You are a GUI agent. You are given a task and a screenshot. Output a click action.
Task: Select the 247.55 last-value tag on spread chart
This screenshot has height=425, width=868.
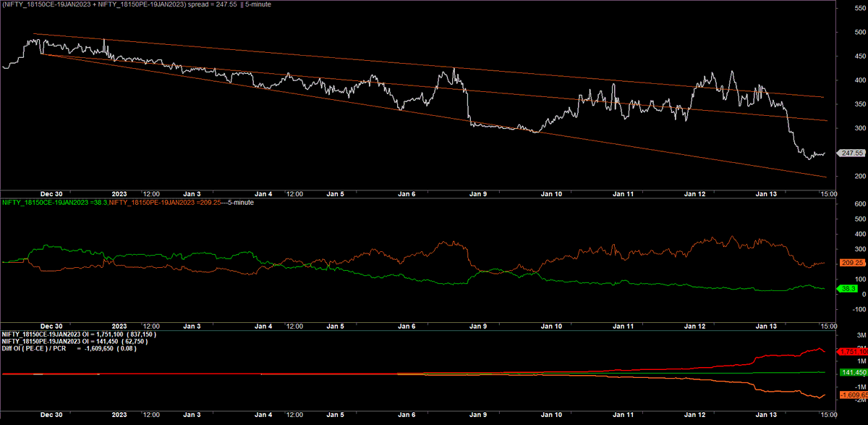(x=851, y=153)
